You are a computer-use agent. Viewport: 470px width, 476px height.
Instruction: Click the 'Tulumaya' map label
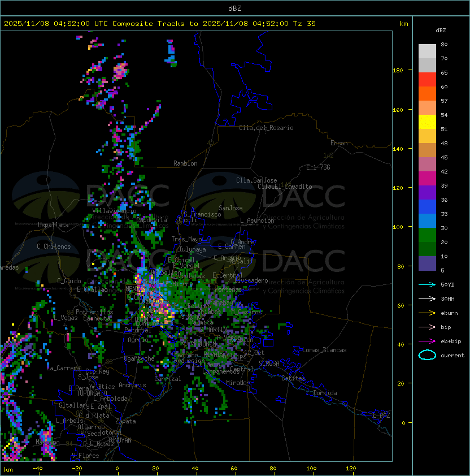[x=193, y=249]
